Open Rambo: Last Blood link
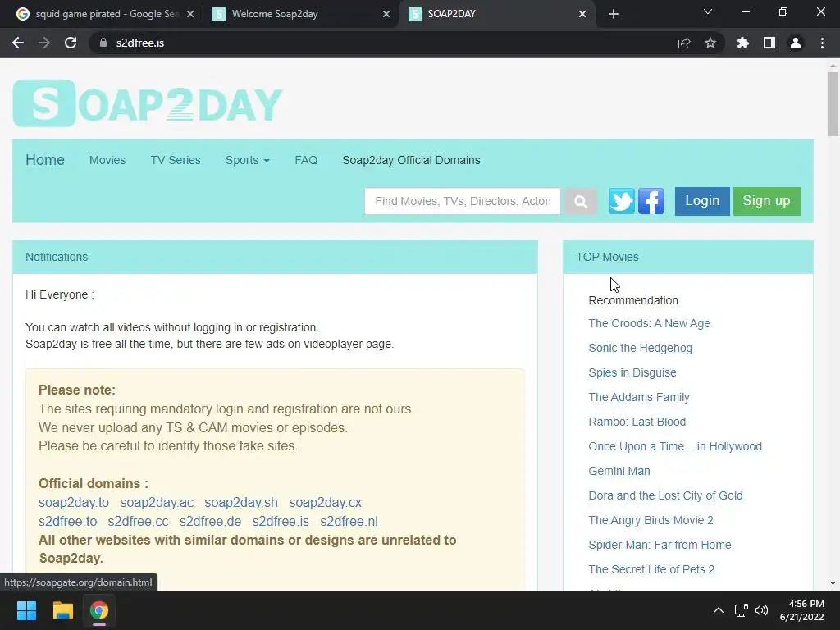 [x=637, y=422]
